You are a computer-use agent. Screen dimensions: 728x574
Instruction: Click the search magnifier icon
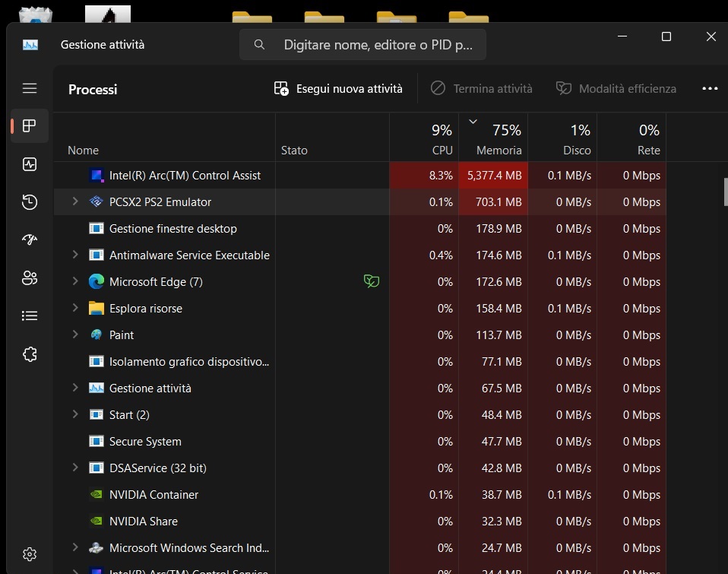(260, 45)
